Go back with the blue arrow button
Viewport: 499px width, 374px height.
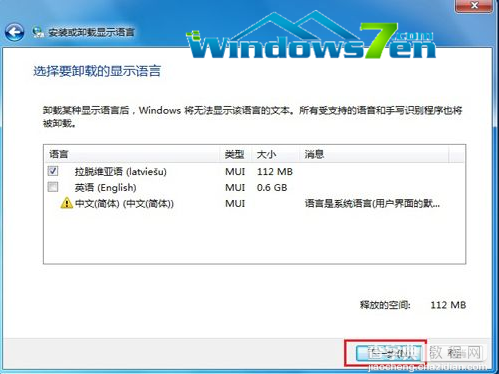tap(14, 32)
